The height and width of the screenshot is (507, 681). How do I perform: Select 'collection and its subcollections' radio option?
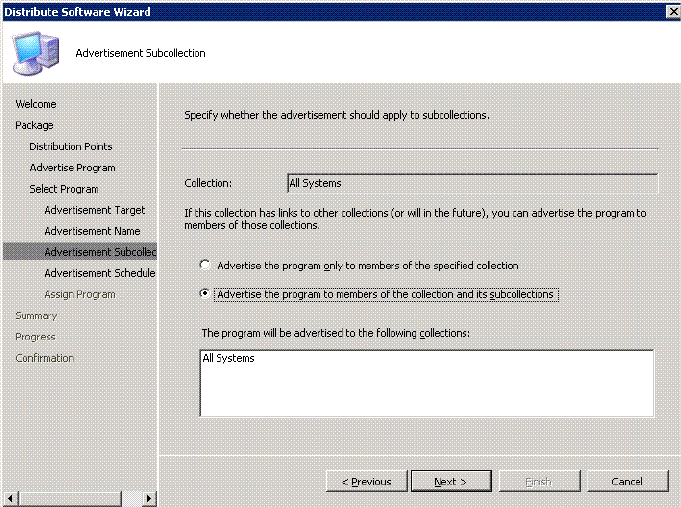point(206,294)
